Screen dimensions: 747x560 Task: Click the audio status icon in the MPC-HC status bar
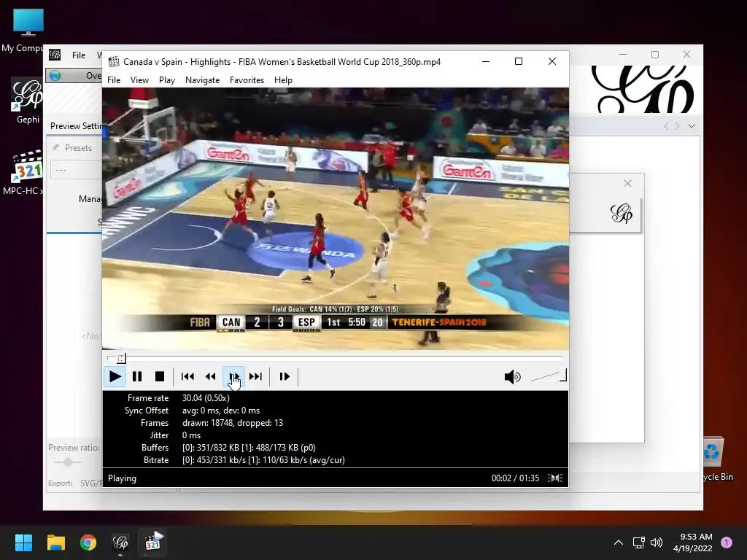tap(555, 478)
